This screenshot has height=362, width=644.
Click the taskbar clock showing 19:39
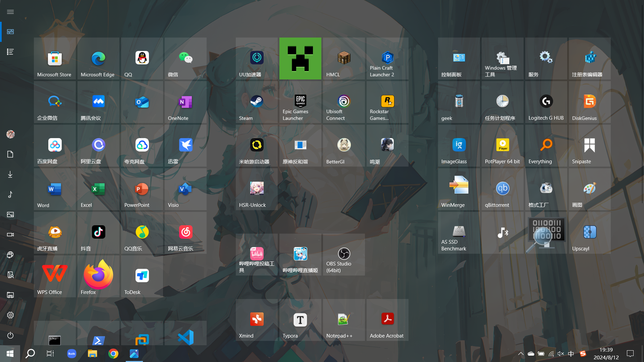(606, 354)
